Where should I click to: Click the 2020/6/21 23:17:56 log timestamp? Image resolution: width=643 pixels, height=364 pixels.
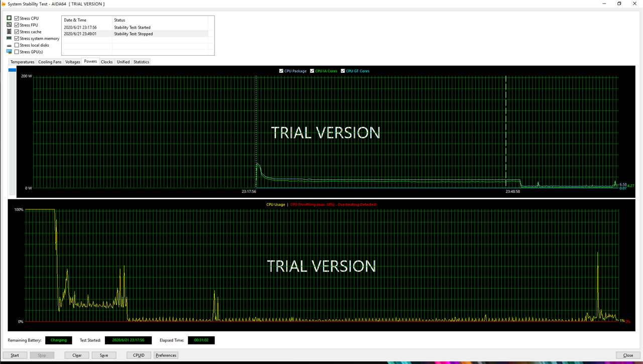80,28
